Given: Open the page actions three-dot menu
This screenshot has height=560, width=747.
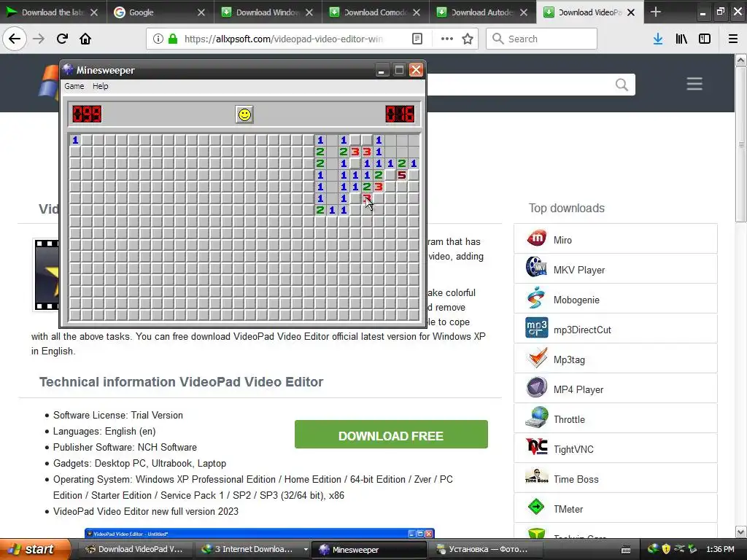Looking at the screenshot, I should coord(447,39).
